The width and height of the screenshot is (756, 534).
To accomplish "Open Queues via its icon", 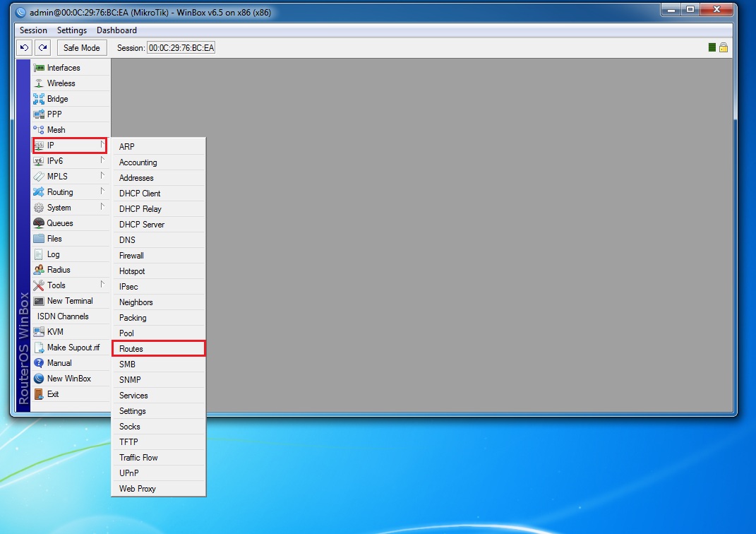I will click(39, 223).
